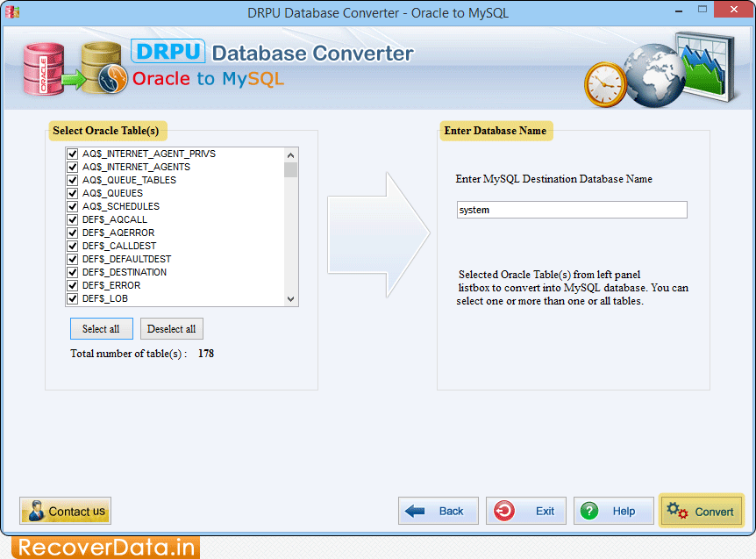The image size is (756, 559).
Task: Uncheck the DEF$_LOB checkbox
Action: pos(72,298)
